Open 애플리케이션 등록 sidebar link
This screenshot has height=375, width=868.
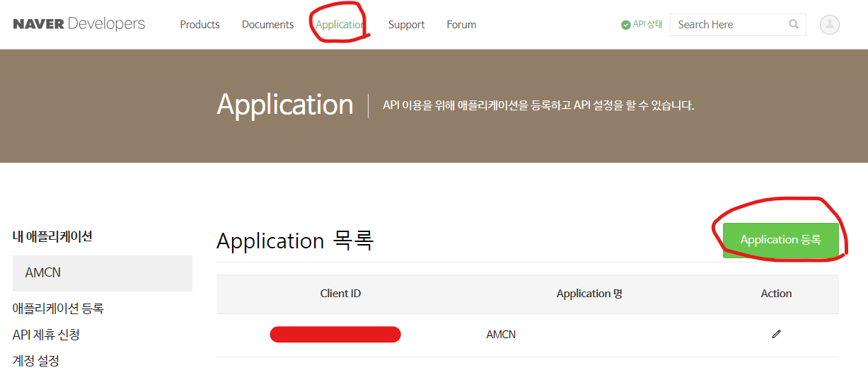pyautogui.click(x=59, y=308)
